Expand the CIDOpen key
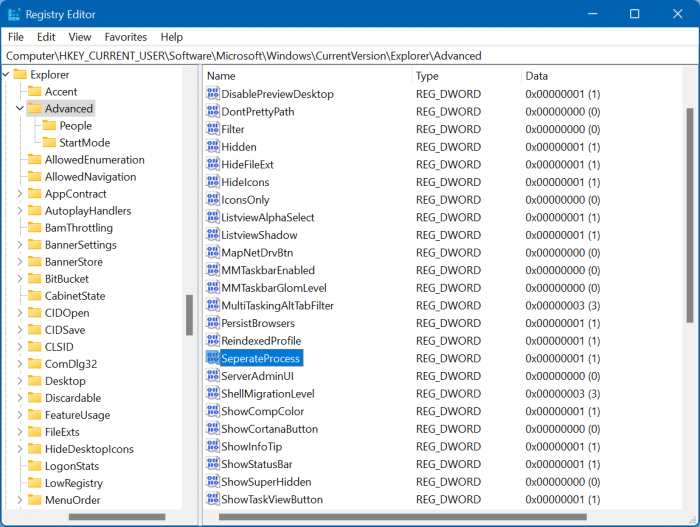Screen dimensions: 700x527 point(20,313)
